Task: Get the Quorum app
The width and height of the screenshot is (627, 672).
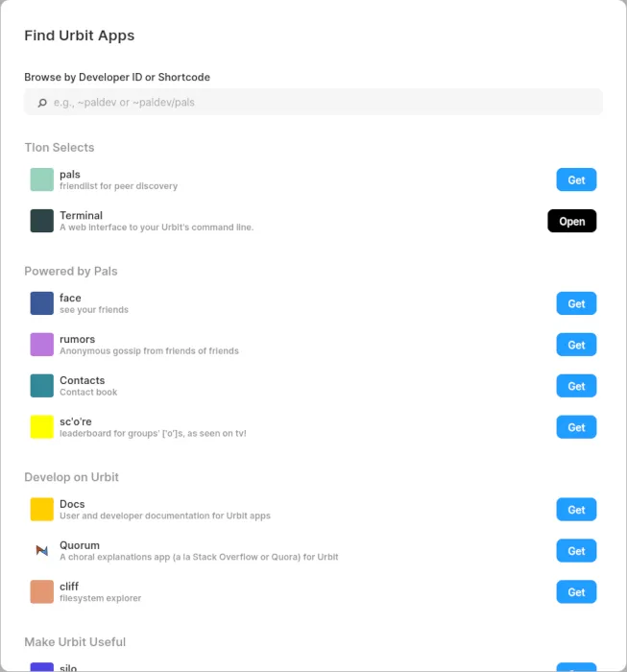Action: coord(576,551)
